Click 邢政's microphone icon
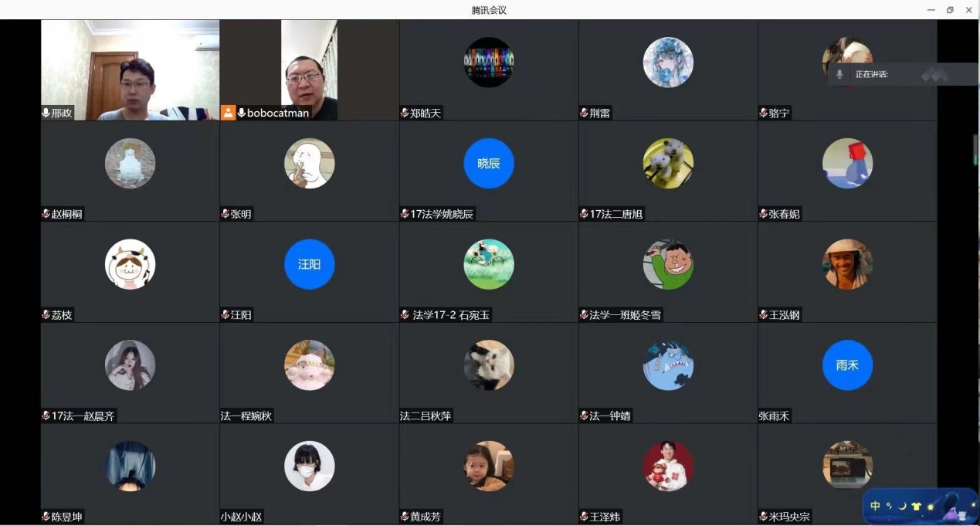 point(46,113)
